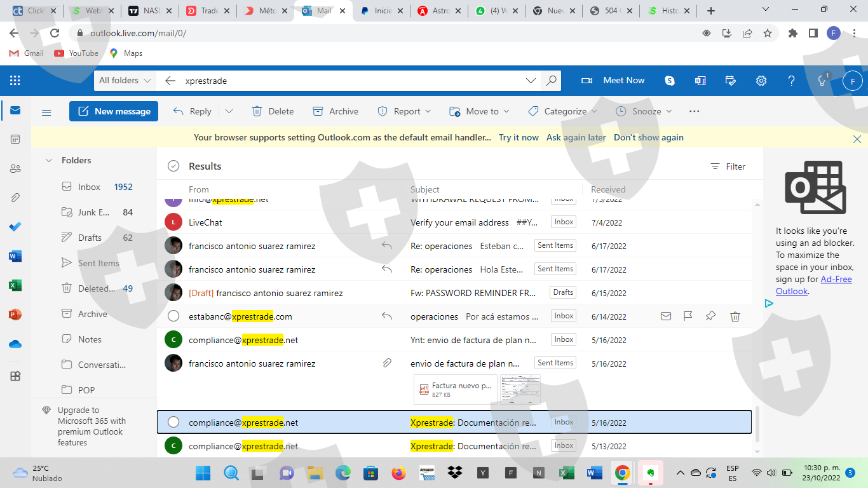The width and height of the screenshot is (868, 488).
Task: Open the Factura nuevo PDF attachment
Action: [x=455, y=390]
